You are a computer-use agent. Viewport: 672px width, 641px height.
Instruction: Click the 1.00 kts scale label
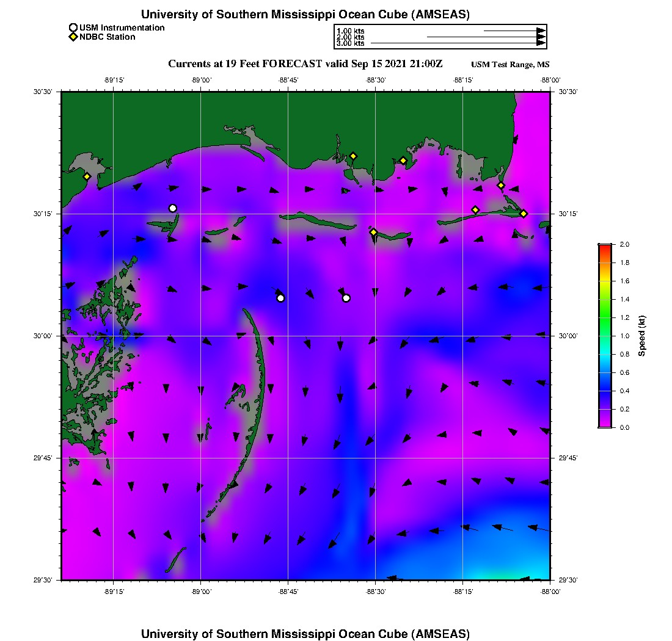point(350,31)
